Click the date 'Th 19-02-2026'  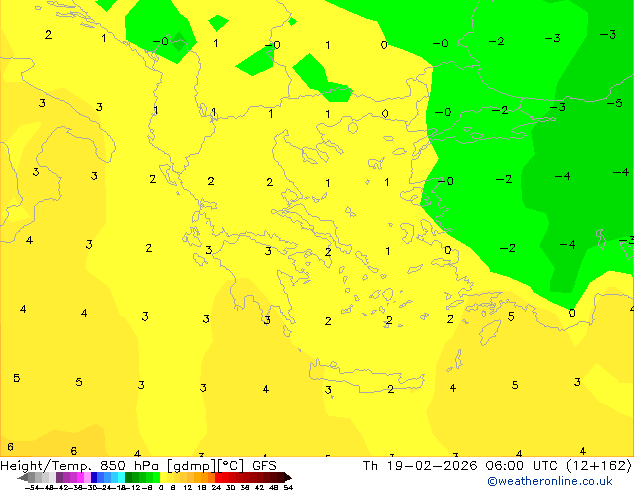(x=420, y=466)
